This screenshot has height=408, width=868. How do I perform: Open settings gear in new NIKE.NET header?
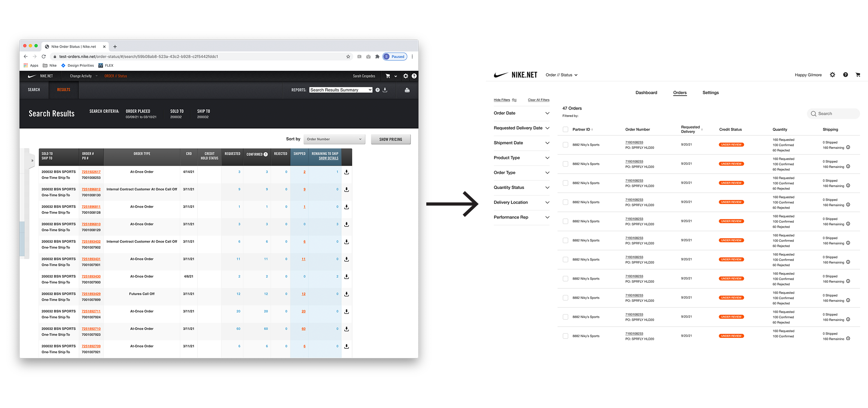point(832,75)
